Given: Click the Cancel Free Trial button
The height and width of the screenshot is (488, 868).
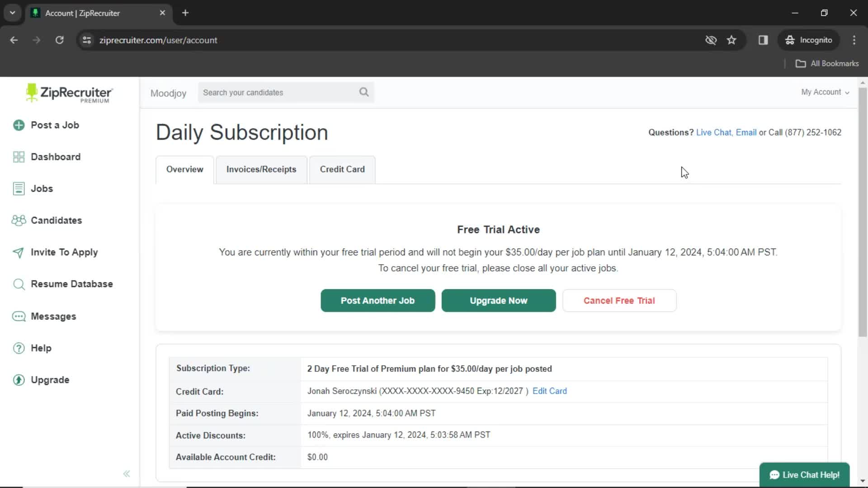Looking at the screenshot, I should 619,300.
